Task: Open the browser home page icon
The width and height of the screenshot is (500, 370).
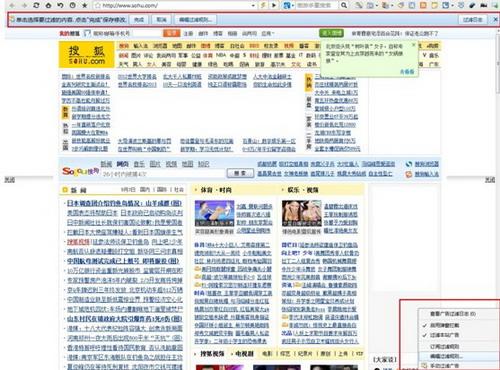Action: pos(48,5)
